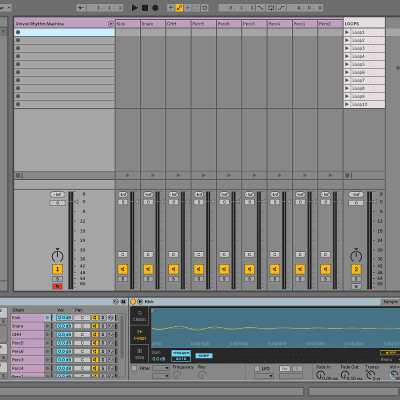
Task: Select the Perc6 chain in chain list
Action: coord(27,351)
